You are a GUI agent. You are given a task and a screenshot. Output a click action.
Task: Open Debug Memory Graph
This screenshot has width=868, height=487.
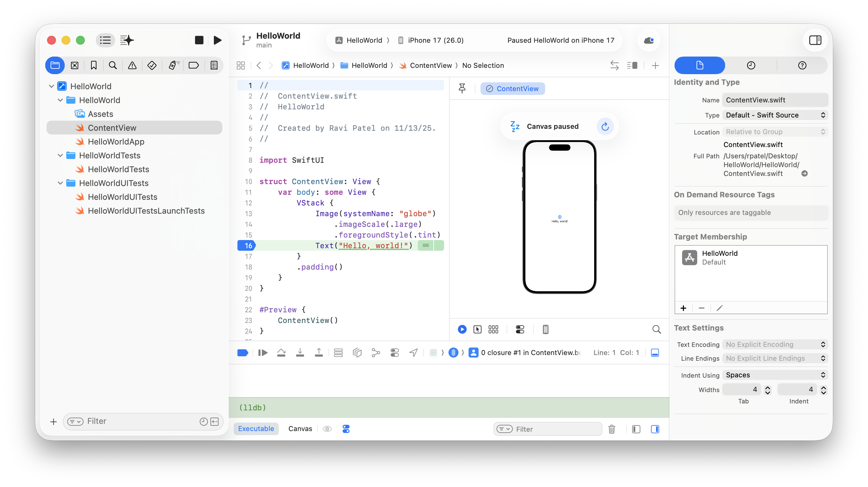pos(376,353)
